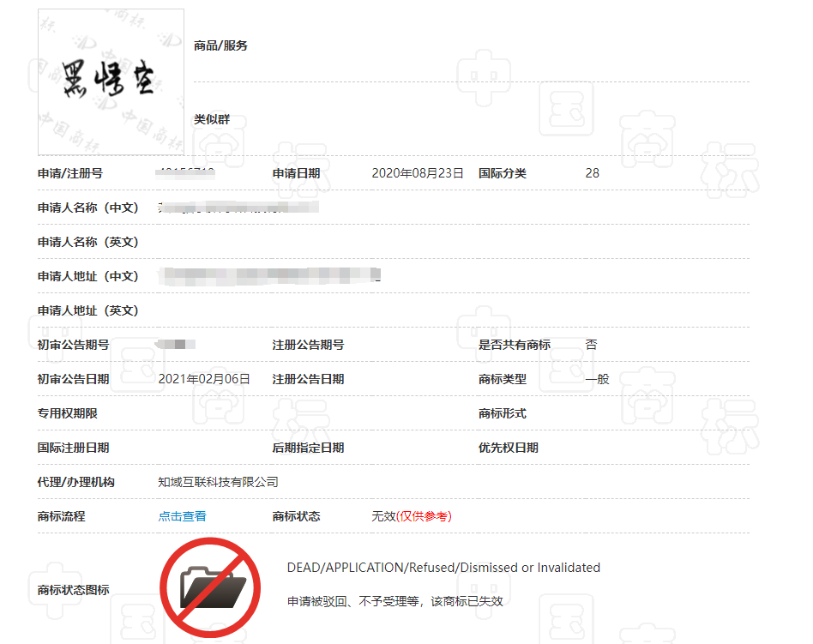Screen dimensions: 813x644
Task: Open 点击查看 to view trademark process
Action: [x=182, y=516]
